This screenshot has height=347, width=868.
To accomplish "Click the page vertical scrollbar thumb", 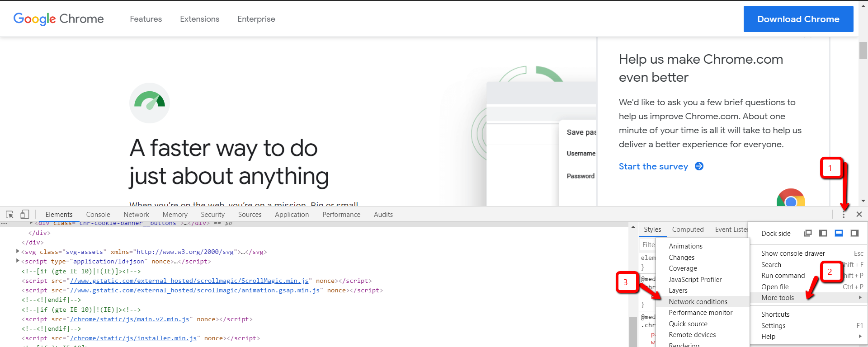I will tap(863, 50).
